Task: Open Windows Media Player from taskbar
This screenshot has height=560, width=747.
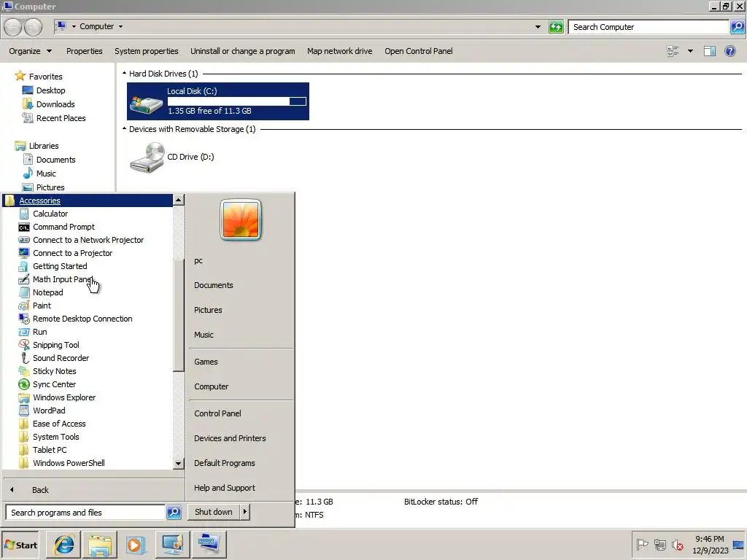Action: [136, 545]
